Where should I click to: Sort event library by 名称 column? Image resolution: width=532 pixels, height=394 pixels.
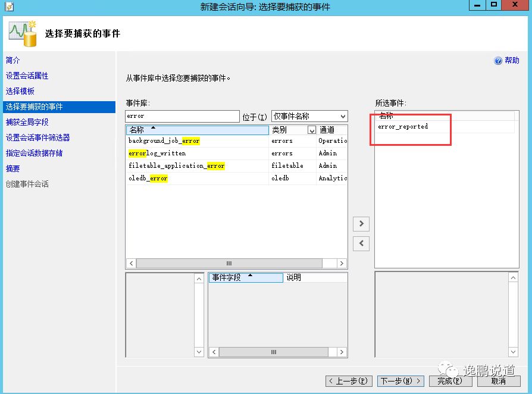(197, 130)
